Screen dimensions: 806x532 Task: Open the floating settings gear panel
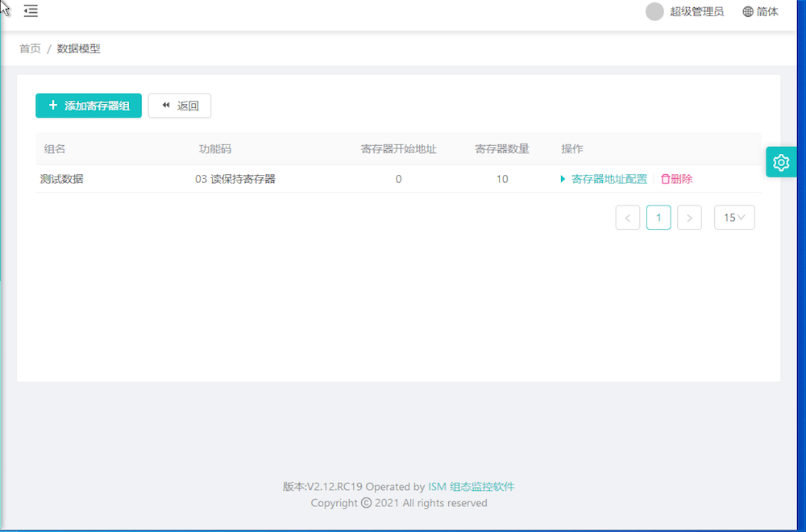780,163
